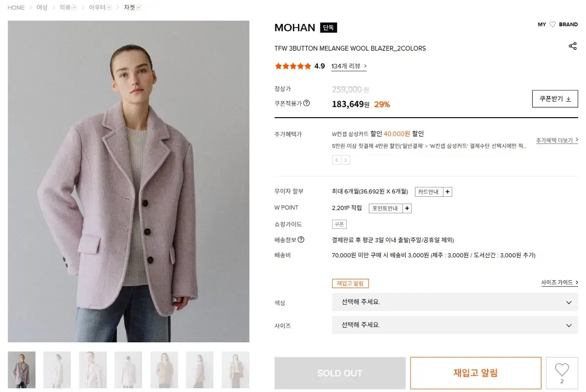The height and width of the screenshot is (392, 586).
Task: Select the first product thumbnail image
Action: [21, 369]
